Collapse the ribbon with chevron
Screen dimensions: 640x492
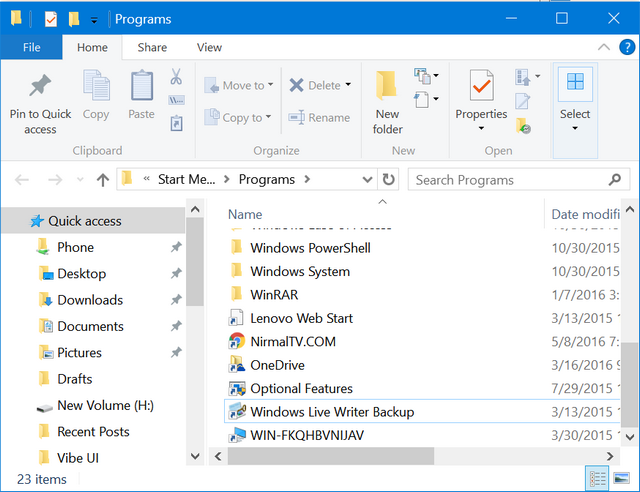tap(604, 47)
